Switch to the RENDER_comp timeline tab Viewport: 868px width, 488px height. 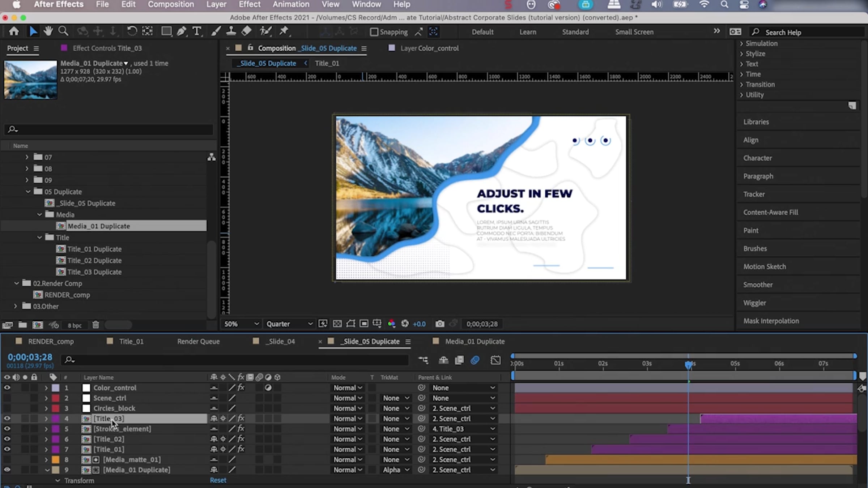click(51, 341)
